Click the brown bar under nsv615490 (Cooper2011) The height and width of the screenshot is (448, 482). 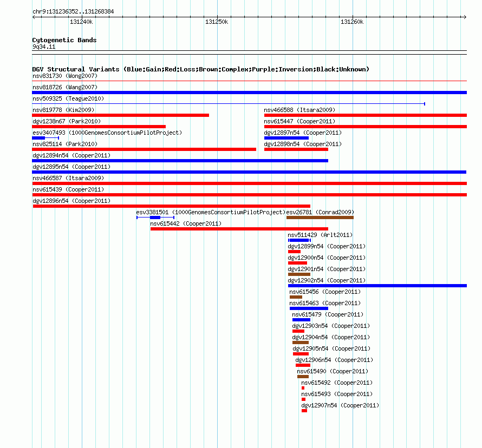(303, 377)
